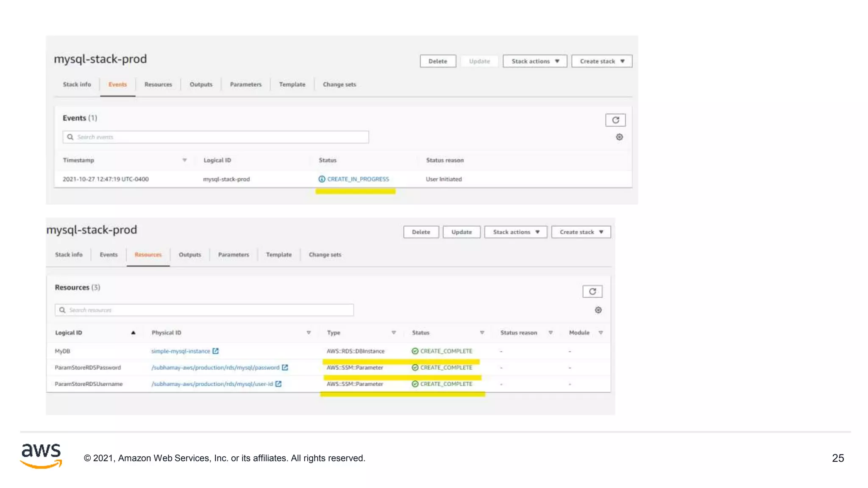Open Resources table settings gear
The width and height of the screenshot is (868, 488).
pyautogui.click(x=598, y=310)
